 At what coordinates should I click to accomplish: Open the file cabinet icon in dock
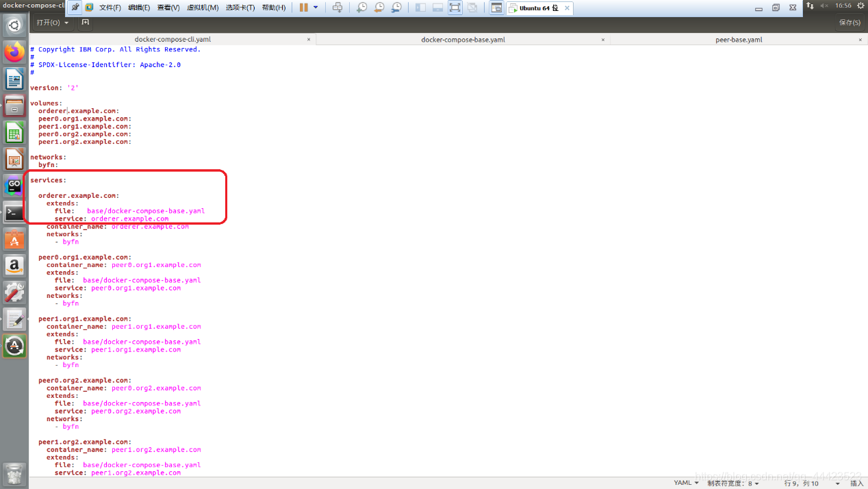pos(14,105)
